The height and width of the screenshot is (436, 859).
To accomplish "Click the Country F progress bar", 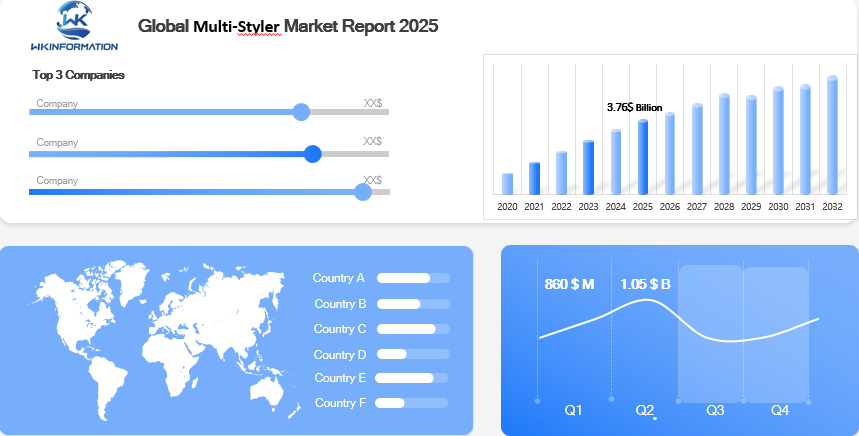I will click(411, 403).
